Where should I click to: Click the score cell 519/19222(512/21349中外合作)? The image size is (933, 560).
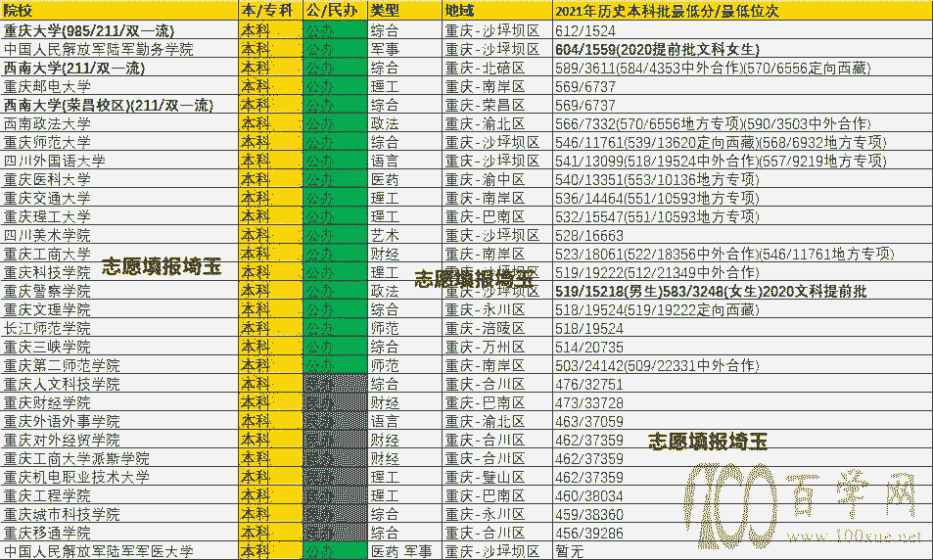[743, 272]
